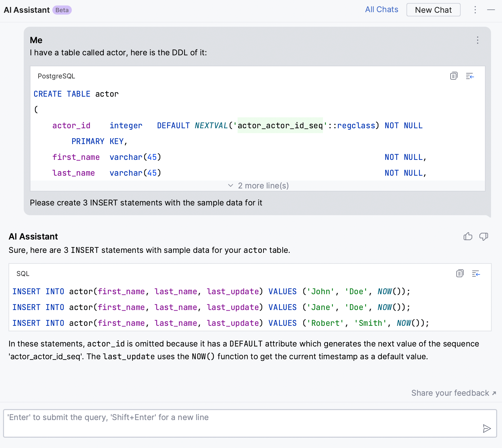Viewport: 502px width, 448px height.
Task: Click the highlighted actor_actor_id_seq string
Action: point(280,126)
